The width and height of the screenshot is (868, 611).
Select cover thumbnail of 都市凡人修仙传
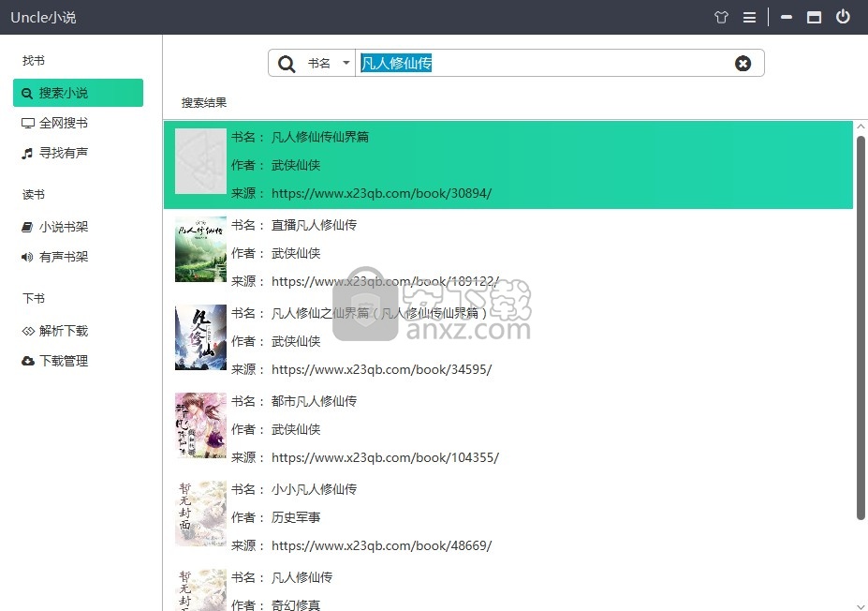coord(200,425)
